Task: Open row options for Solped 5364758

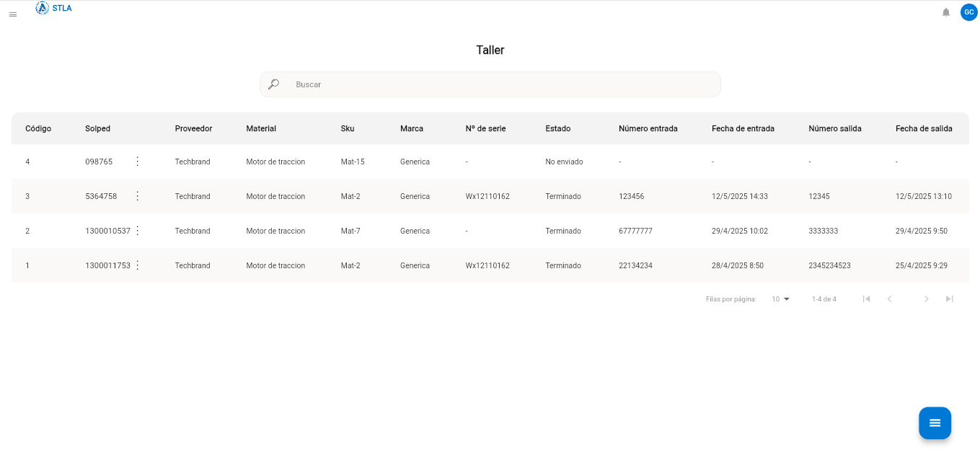Action: [x=138, y=196]
